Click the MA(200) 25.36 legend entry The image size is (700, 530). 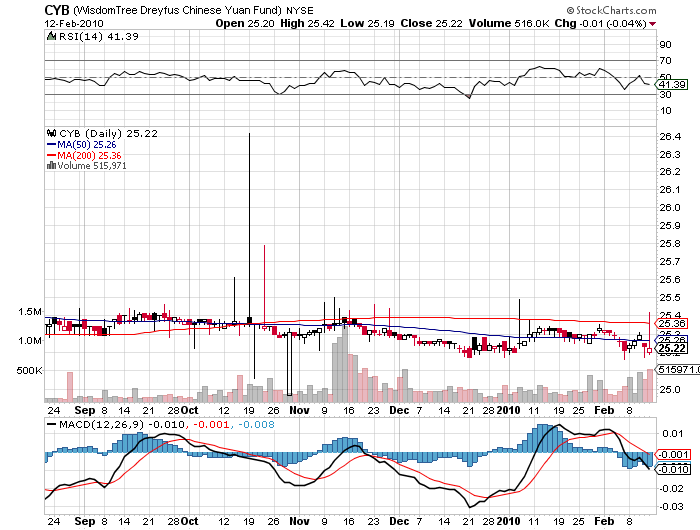(x=89, y=155)
